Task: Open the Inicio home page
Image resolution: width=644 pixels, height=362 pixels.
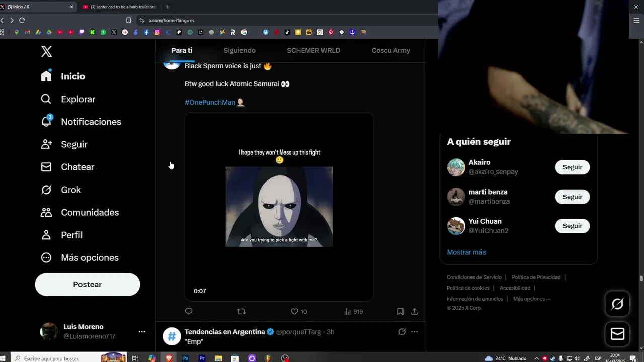Action: tap(63, 76)
